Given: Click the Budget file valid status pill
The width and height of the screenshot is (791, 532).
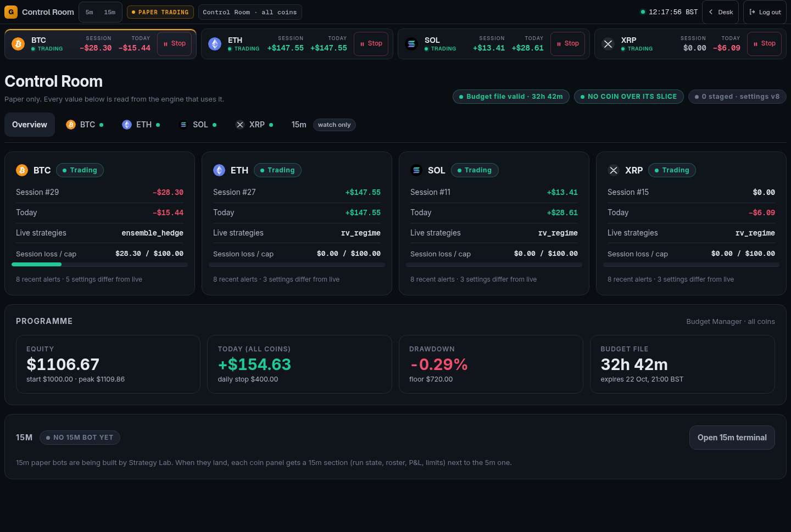Looking at the screenshot, I should coord(511,97).
